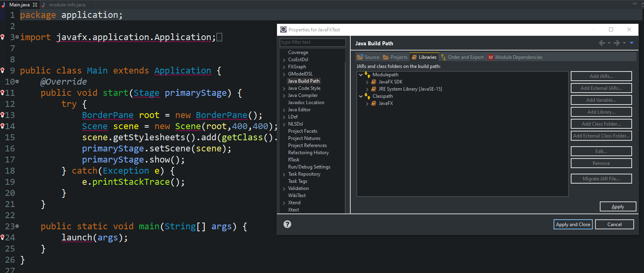
Task: Click the Libraries tab jar icon
Action: 414,57
